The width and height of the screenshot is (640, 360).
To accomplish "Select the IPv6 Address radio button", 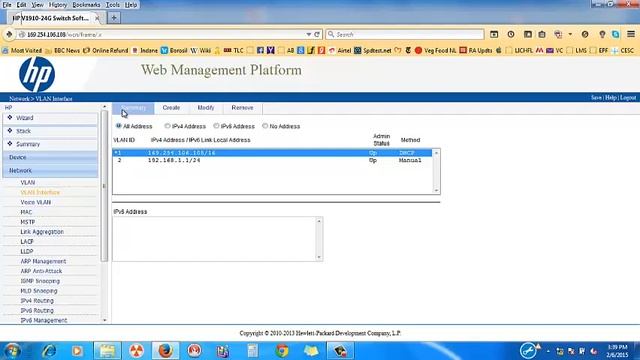I will pos(216,126).
